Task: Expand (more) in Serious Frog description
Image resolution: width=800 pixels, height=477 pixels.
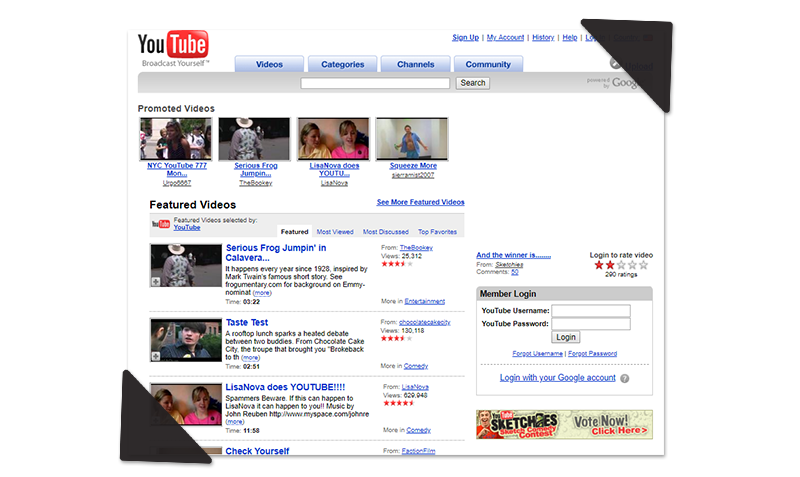Action: coord(262,293)
